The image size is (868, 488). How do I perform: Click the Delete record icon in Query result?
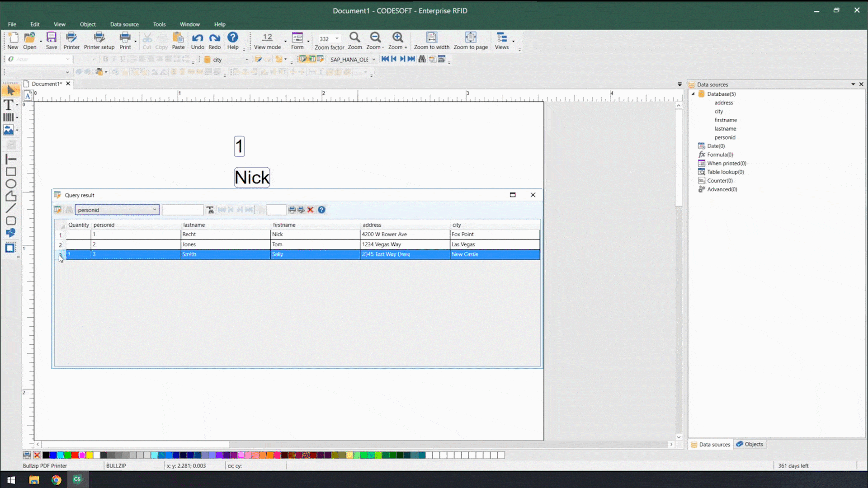(x=311, y=210)
